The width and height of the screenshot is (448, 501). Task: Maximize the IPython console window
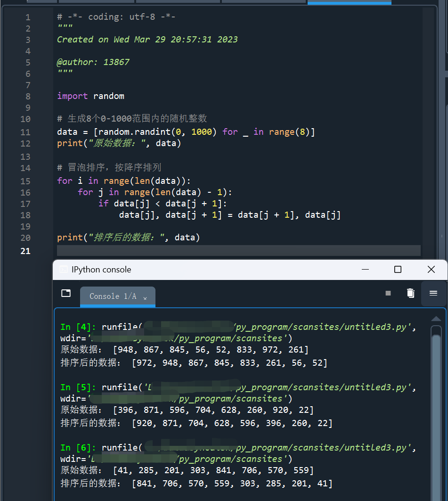coord(398,269)
